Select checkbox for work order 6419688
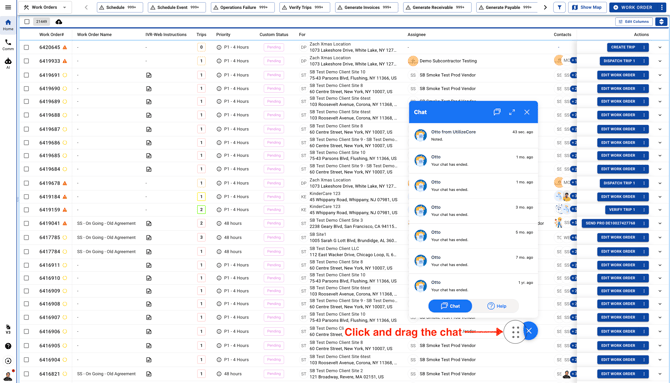Viewport: 670px width, 383px height. 26,115
